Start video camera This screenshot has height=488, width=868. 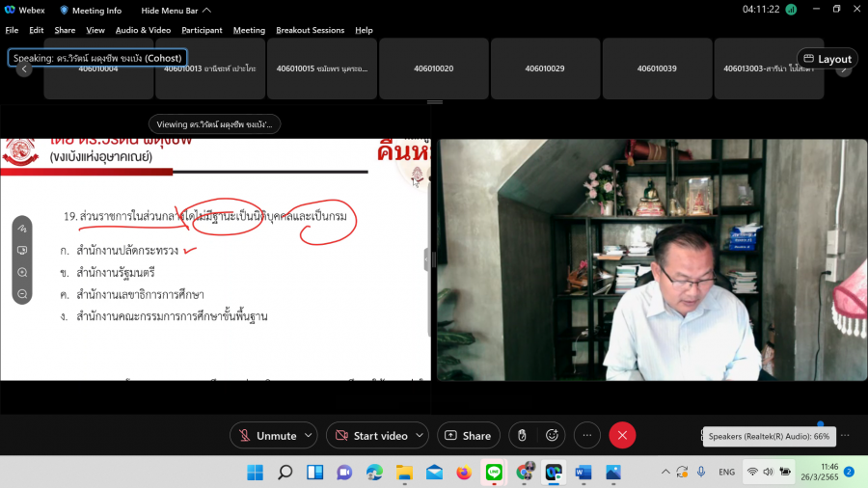tap(370, 436)
